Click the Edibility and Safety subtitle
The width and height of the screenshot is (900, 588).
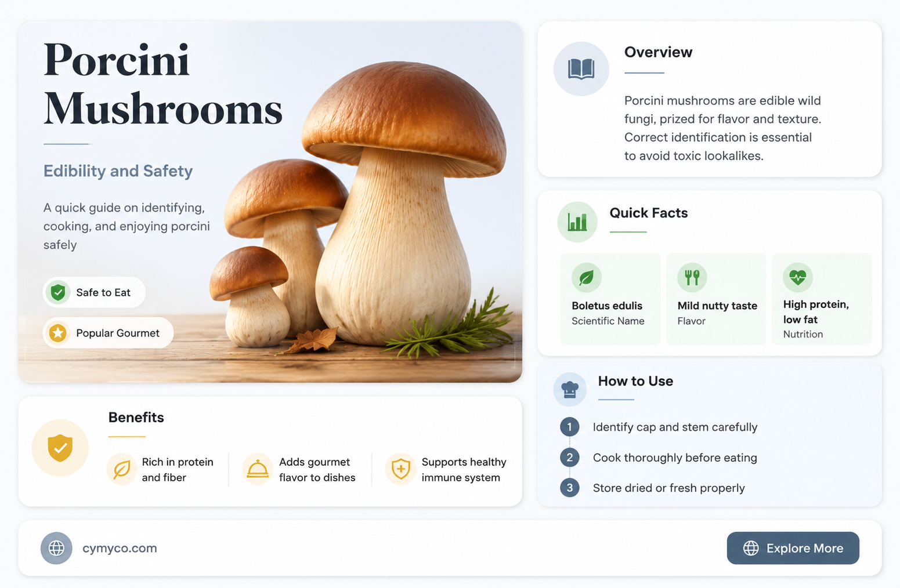coord(118,171)
